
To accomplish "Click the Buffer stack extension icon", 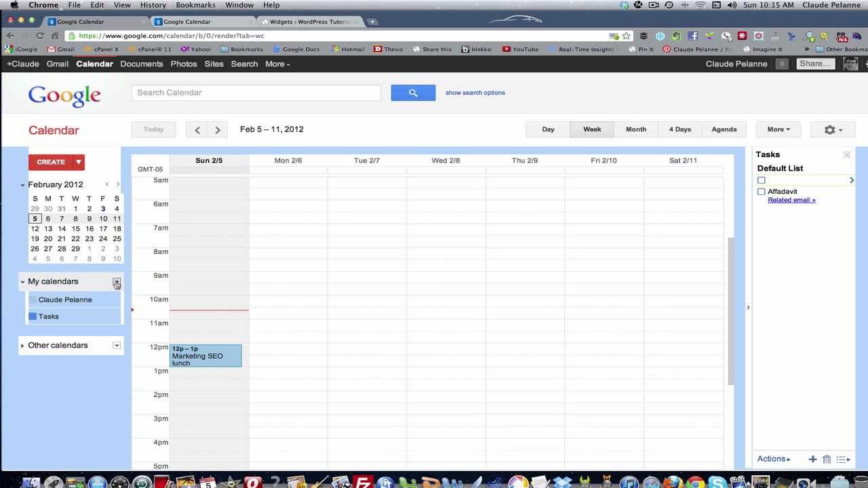I will (x=644, y=36).
